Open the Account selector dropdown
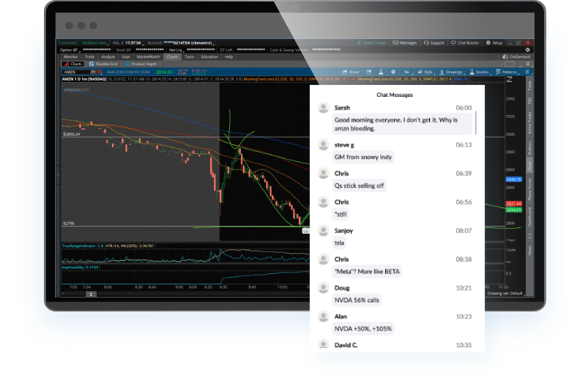Image resolution: width=588 pixels, height=387 pixels. [x=181, y=43]
